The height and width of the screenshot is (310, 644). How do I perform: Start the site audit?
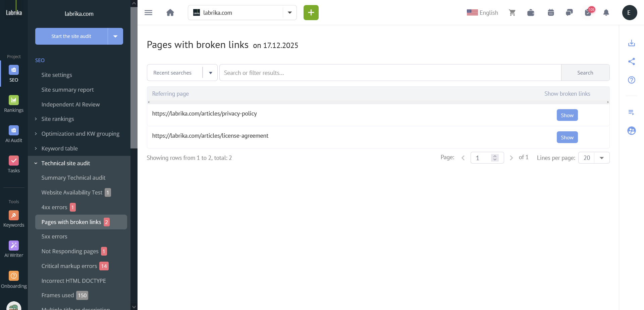click(71, 36)
